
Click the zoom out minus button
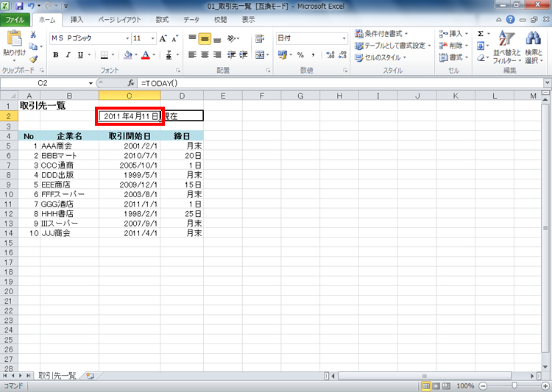[x=484, y=386]
